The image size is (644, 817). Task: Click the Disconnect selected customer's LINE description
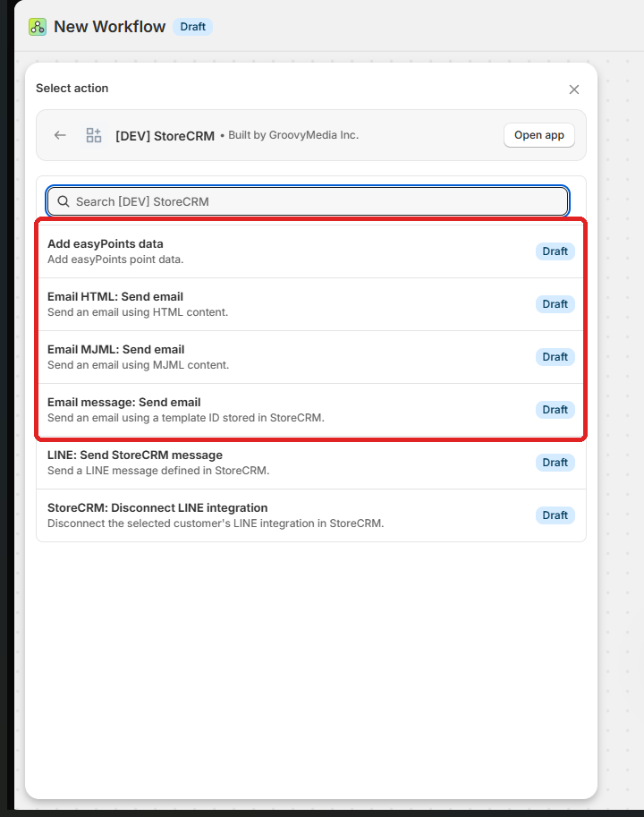click(x=216, y=523)
